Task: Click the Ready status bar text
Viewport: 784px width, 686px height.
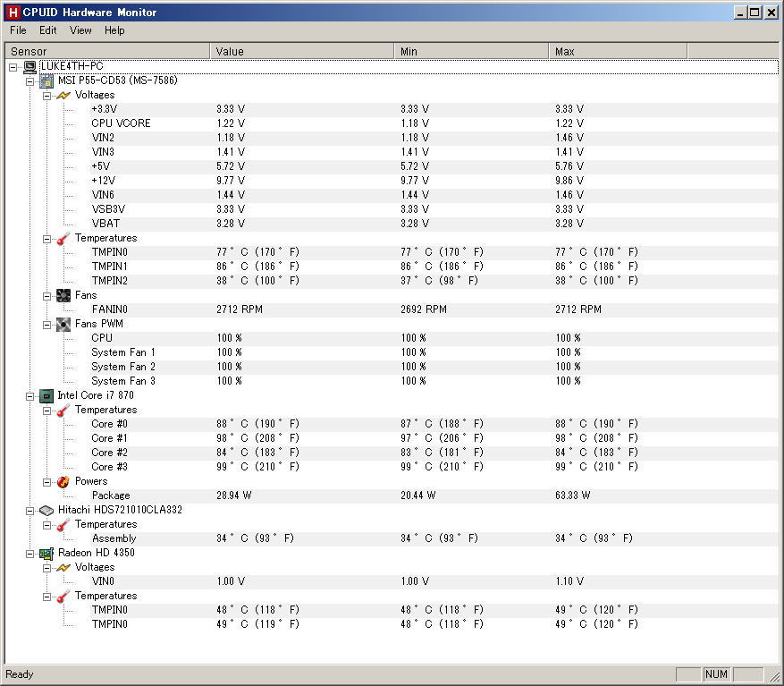Action: click(20, 674)
